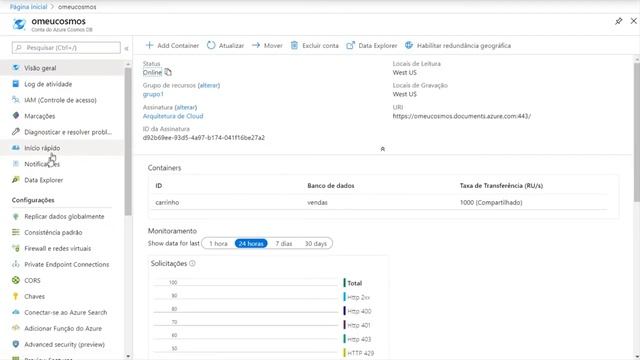Click the Atualizar refresh icon
The width and height of the screenshot is (640, 360).
coord(211,45)
